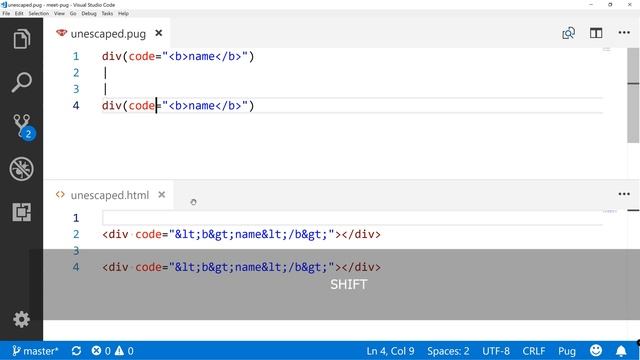Screen dimensions: 640x360
Task: Split the editor with the split icon
Action: coord(596,33)
